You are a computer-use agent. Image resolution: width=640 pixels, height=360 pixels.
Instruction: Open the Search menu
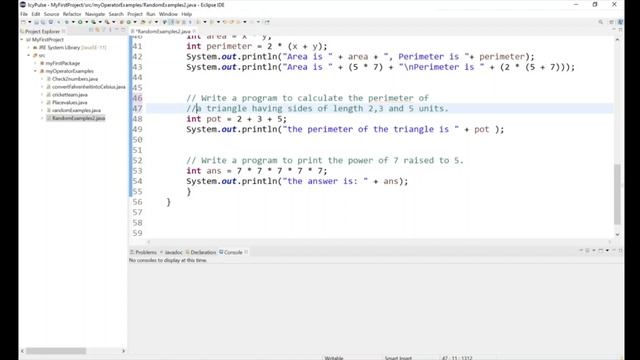(x=116, y=14)
